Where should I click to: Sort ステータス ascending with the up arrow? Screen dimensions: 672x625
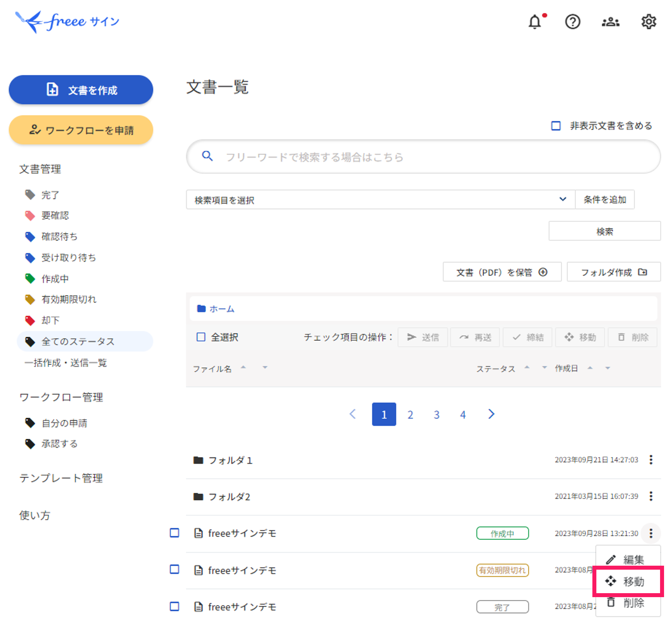click(x=527, y=367)
